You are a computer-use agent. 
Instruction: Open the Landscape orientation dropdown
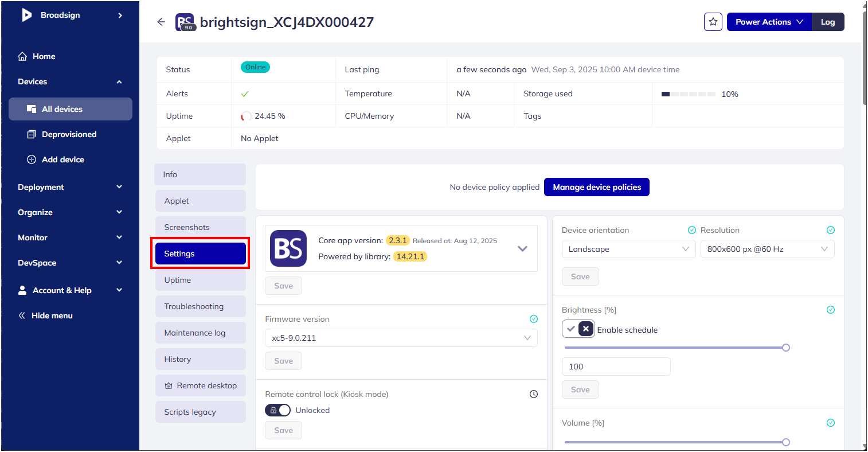[x=629, y=249]
